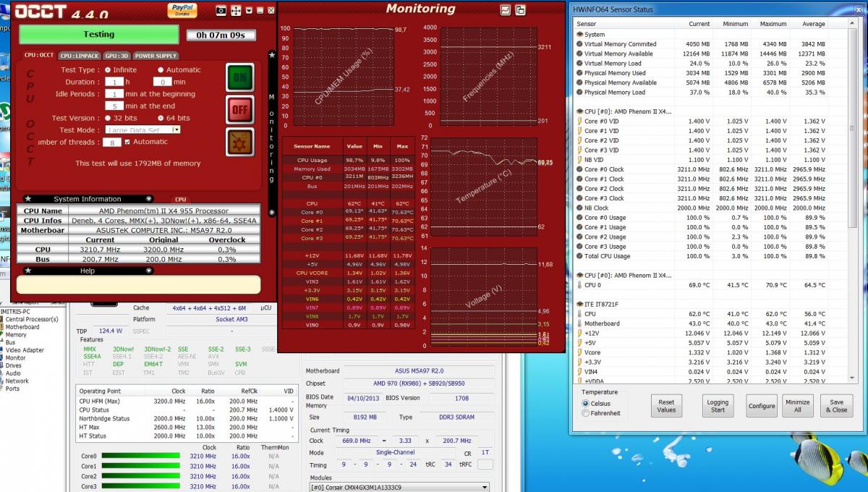This screenshot has height=492, width=868.
Task: Click the voltage icon beside NB VID
Action: point(579,160)
